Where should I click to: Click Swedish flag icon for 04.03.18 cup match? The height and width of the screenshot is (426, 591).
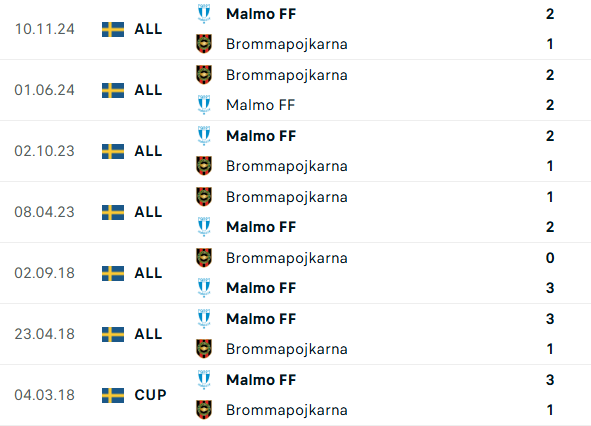point(113,395)
